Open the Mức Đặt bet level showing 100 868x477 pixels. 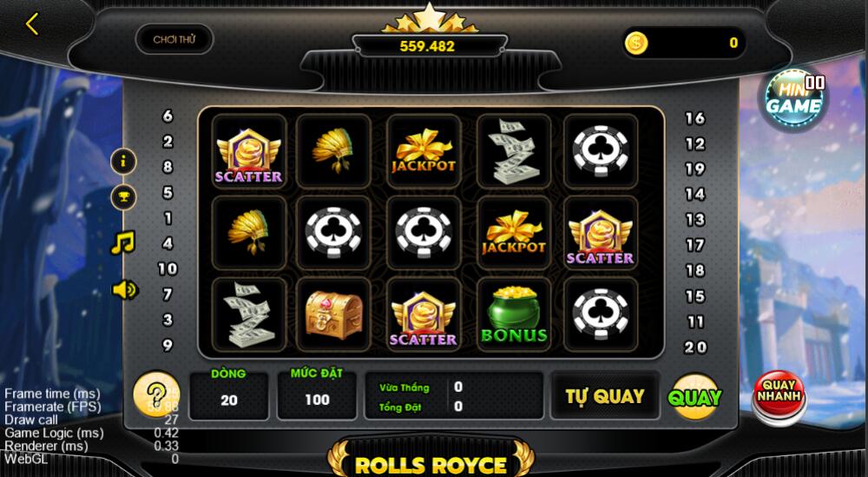[x=317, y=395]
